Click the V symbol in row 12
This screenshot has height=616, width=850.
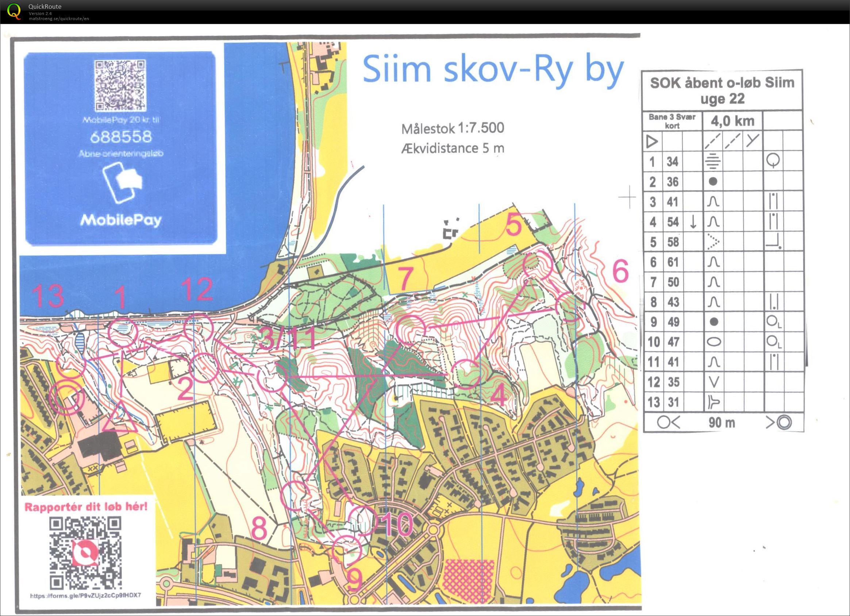(714, 382)
